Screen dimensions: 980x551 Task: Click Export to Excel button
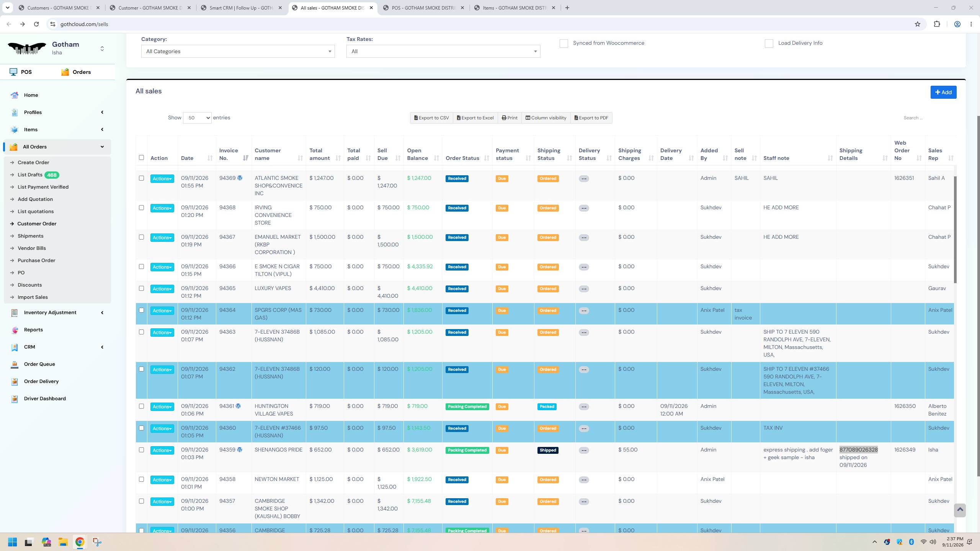[x=475, y=118]
